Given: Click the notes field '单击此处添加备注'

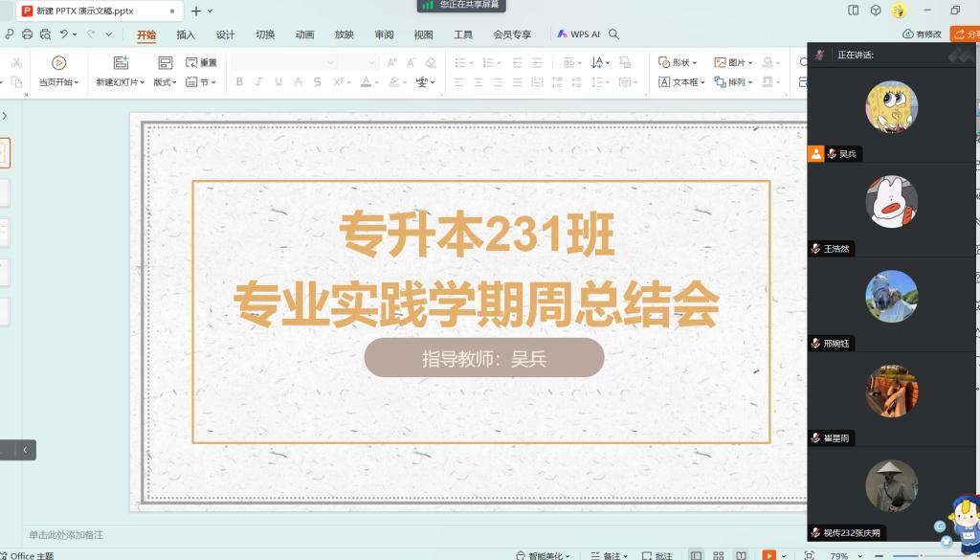Looking at the screenshot, I should [x=66, y=534].
